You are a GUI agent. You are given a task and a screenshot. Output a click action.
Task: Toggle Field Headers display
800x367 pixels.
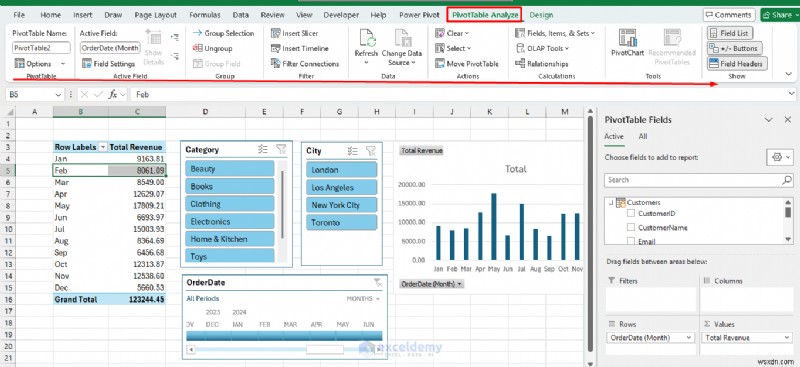[x=737, y=64]
